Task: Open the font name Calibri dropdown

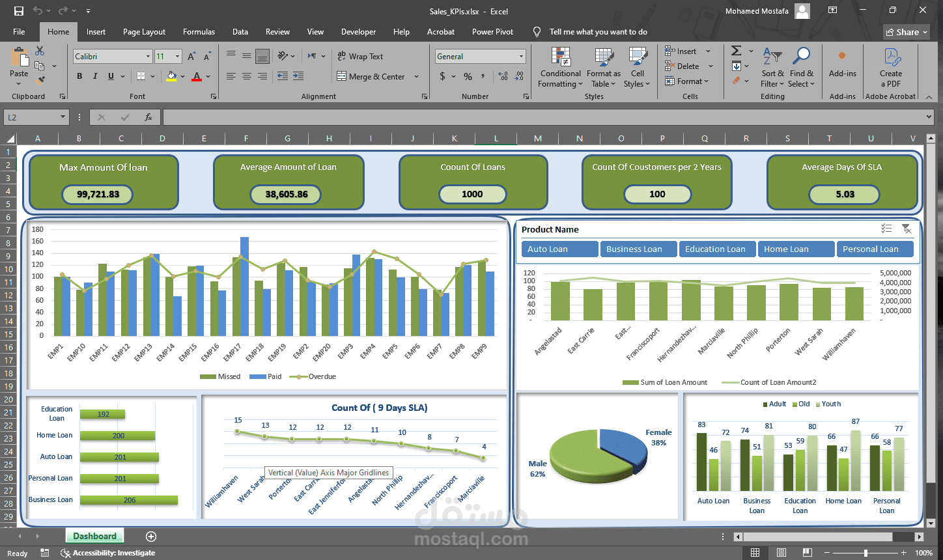Action: click(148, 57)
